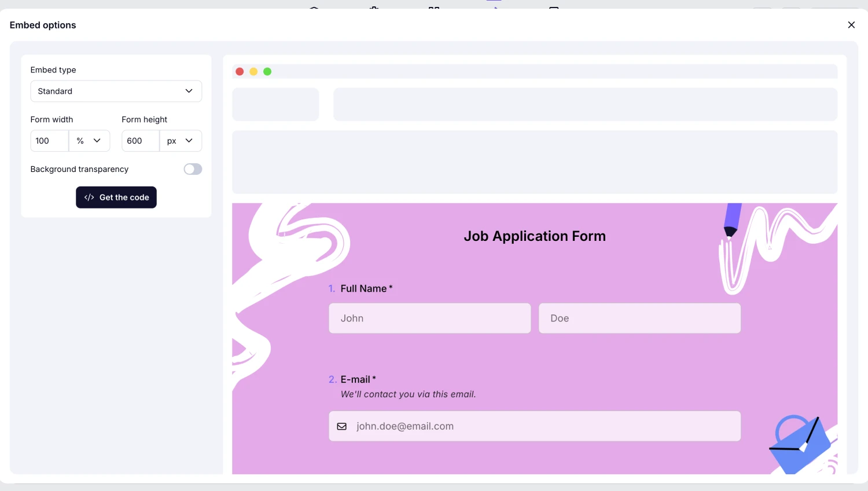Expand the form height px unit dropdown

coord(180,141)
